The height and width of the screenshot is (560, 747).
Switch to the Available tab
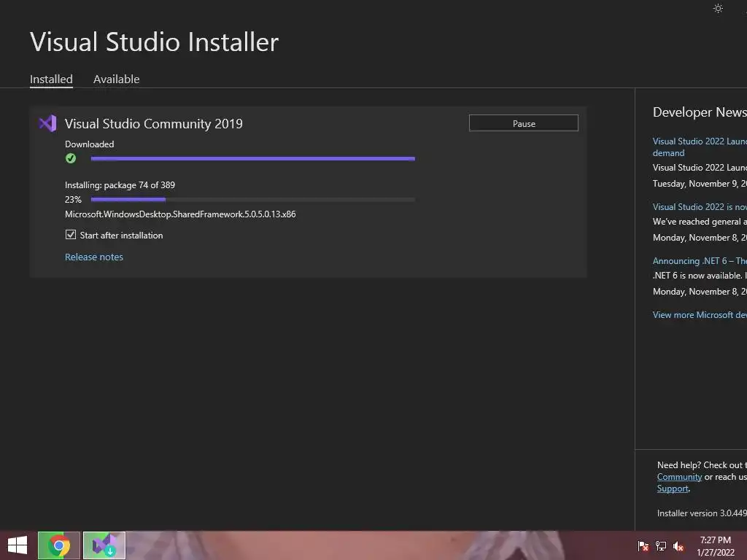[x=116, y=79]
